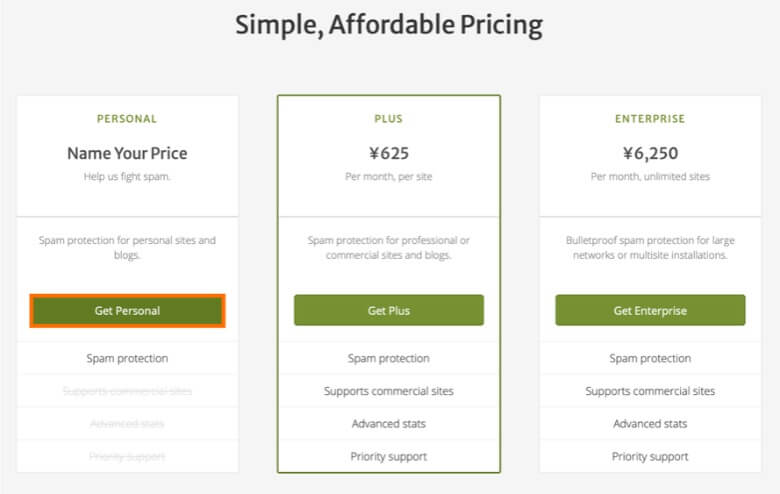This screenshot has width=780, height=494.
Task: Click the Get Personal button
Action: coord(127,310)
